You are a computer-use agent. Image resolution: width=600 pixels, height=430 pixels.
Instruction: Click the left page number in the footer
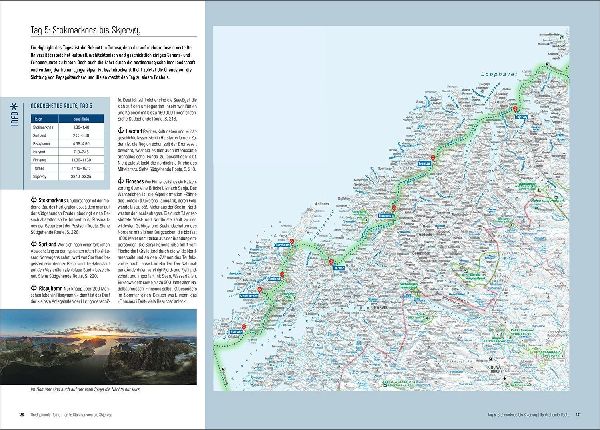(22, 414)
